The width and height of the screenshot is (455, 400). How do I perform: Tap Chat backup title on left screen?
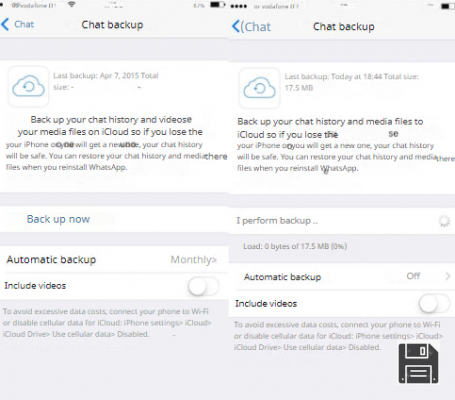[x=112, y=25]
